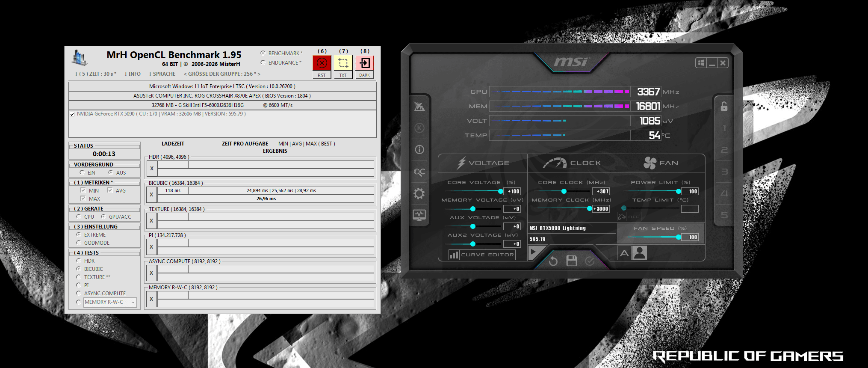868x368 pixels.
Task: Toggle the fan auto 'A' icon
Action: pos(624,253)
